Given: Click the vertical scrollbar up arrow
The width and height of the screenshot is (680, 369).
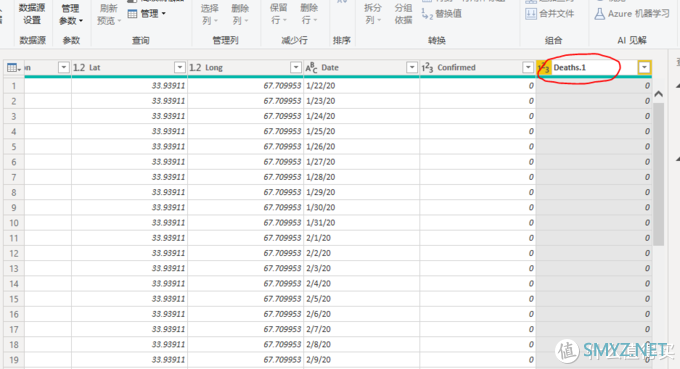Looking at the screenshot, I should [x=658, y=94].
